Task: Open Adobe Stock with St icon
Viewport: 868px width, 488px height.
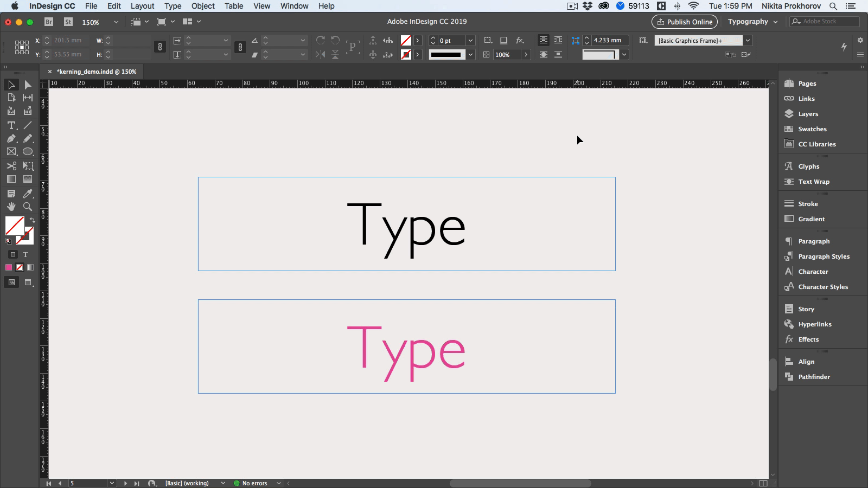Action: pyautogui.click(x=68, y=22)
